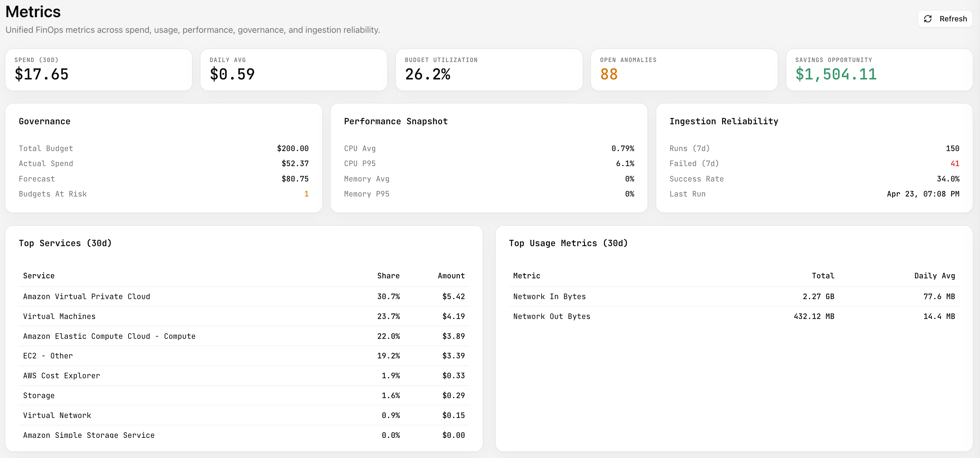The image size is (980, 458).
Task: Open the Savings Opportunity card
Action: (x=879, y=69)
